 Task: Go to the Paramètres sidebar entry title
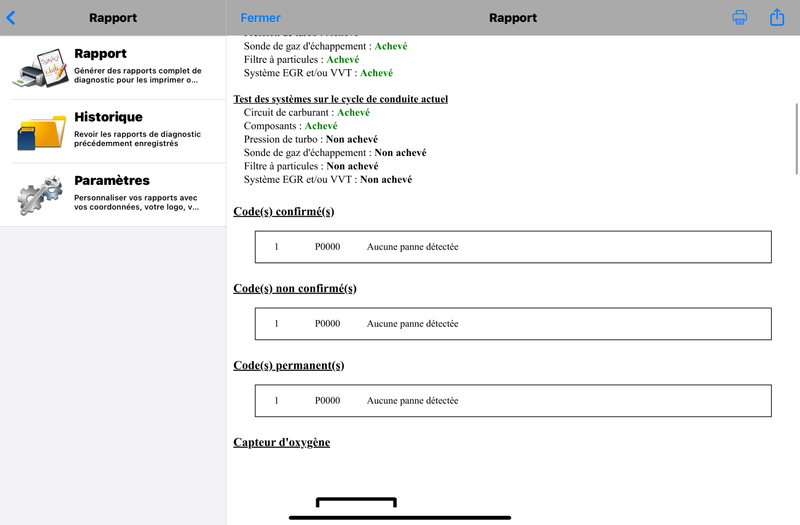[112, 181]
